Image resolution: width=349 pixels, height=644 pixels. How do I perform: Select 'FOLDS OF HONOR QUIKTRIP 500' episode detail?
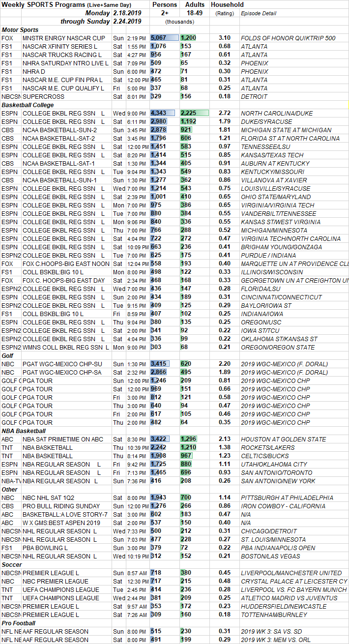tap(288, 38)
